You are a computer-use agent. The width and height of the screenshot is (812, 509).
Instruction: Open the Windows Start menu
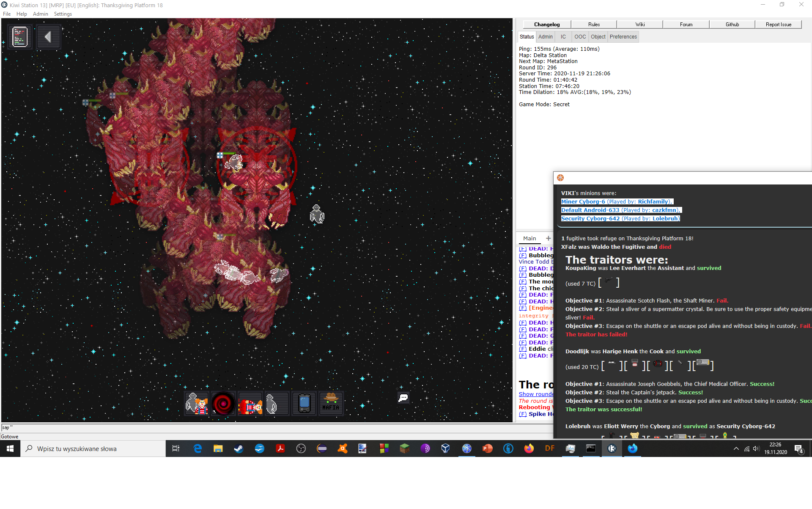(10, 448)
